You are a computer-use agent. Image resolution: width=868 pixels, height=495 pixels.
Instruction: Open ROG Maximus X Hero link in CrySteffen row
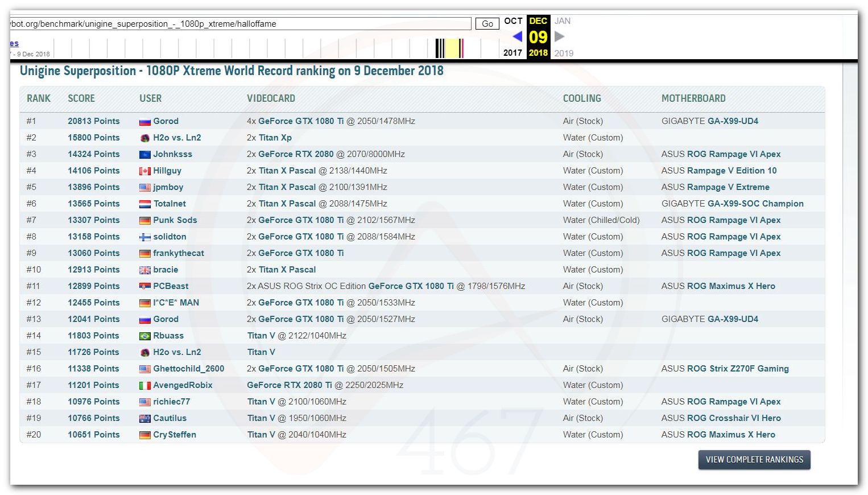pyautogui.click(x=731, y=435)
